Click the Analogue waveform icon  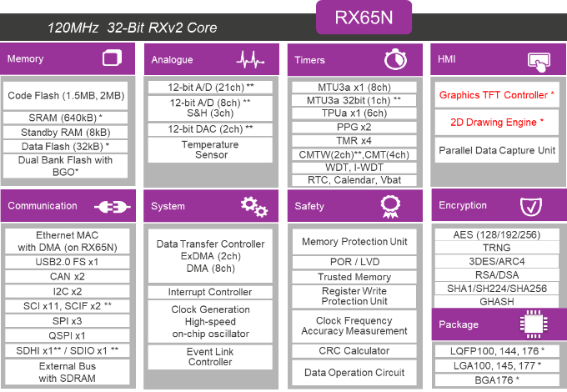click(x=250, y=60)
